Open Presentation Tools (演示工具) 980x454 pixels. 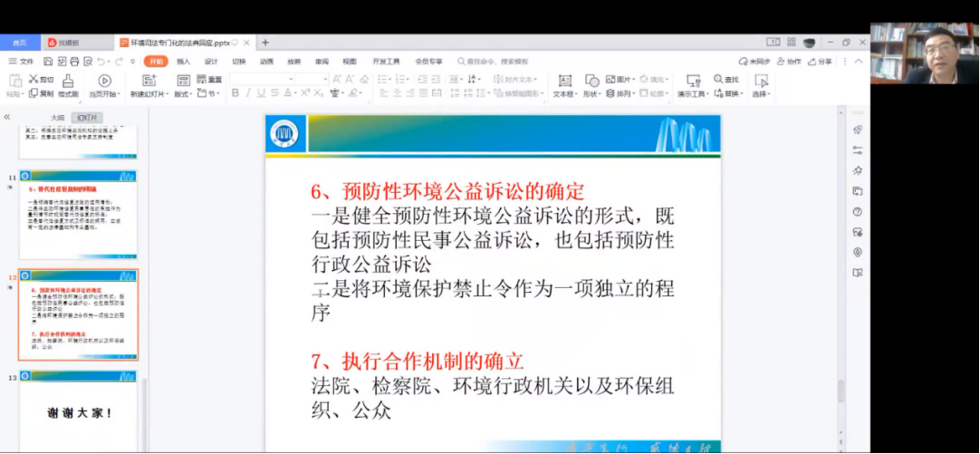click(x=693, y=86)
